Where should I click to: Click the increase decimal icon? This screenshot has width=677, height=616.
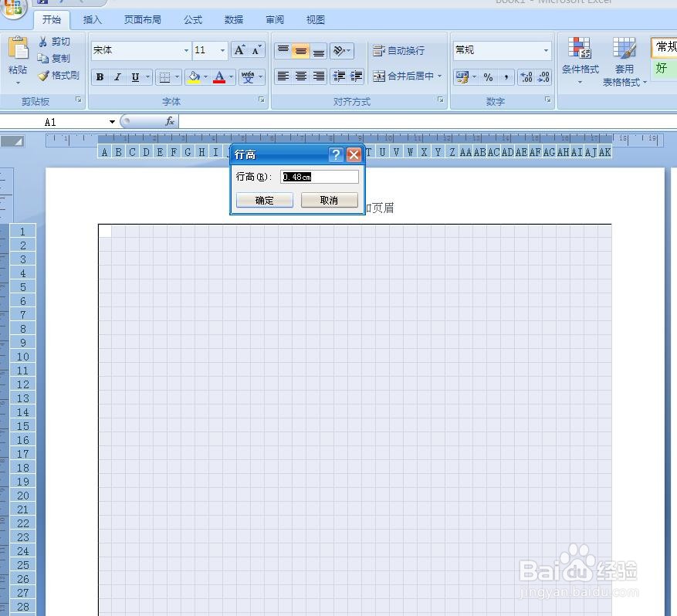[x=526, y=77]
